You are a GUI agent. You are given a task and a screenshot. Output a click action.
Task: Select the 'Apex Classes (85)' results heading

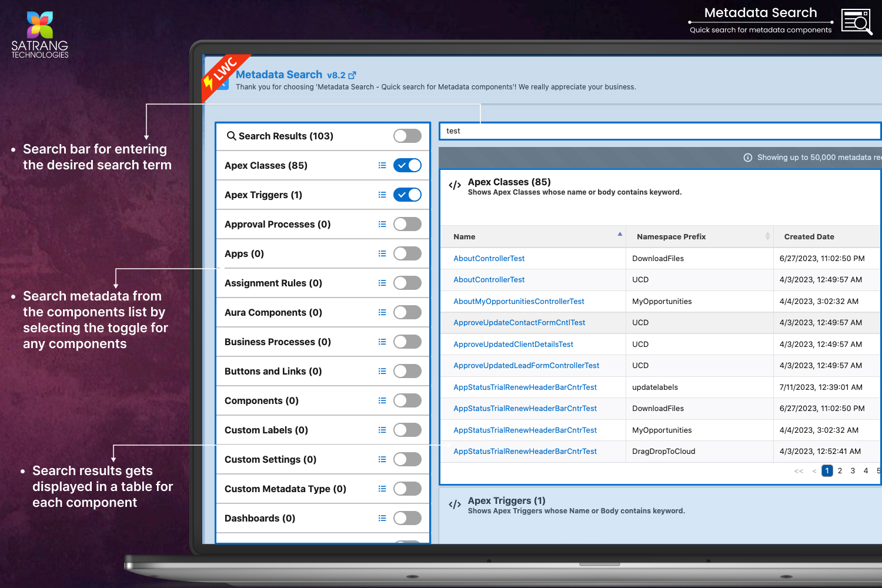(509, 182)
